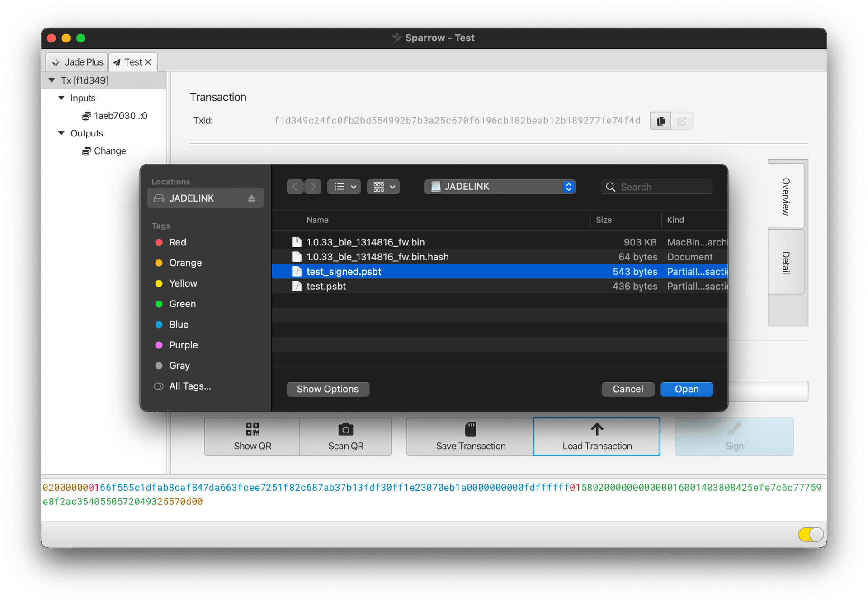Select input 1aeb7030..:0 in tree
This screenshot has width=868, height=602.
click(x=120, y=116)
